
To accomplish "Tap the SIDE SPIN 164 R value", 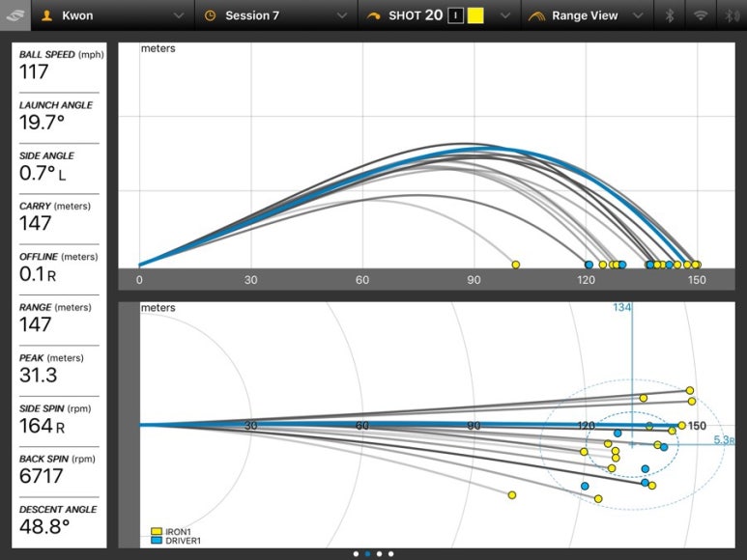I will 42,426.
